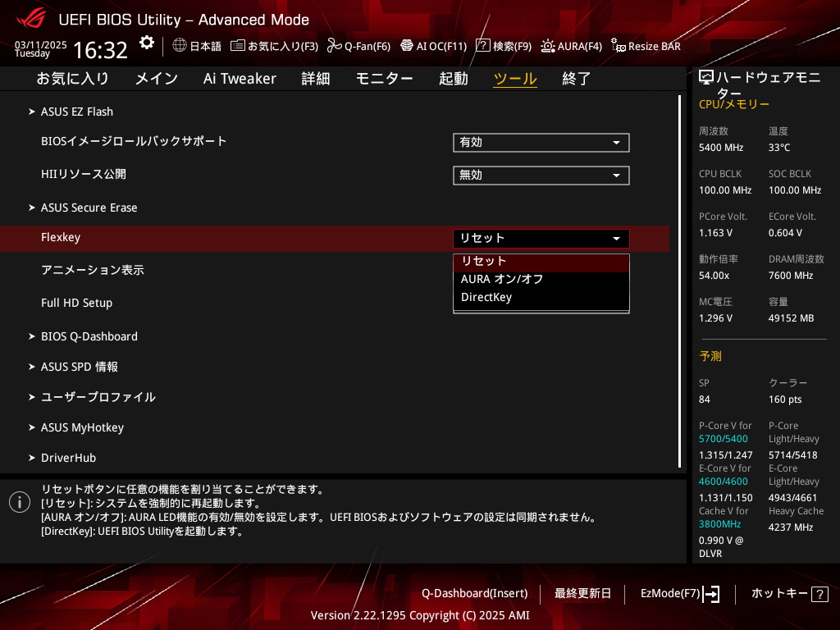
Task: Open the Ai Tweaker tab
Action: click(240, 79)
